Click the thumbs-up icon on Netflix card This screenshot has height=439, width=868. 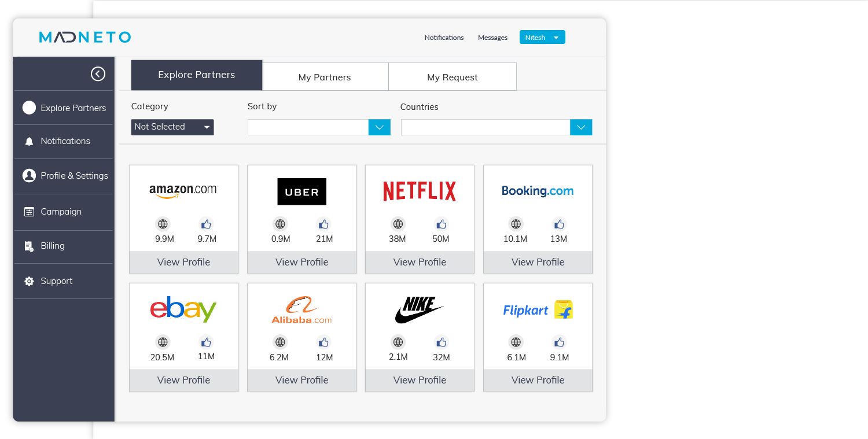click(442, 224)
